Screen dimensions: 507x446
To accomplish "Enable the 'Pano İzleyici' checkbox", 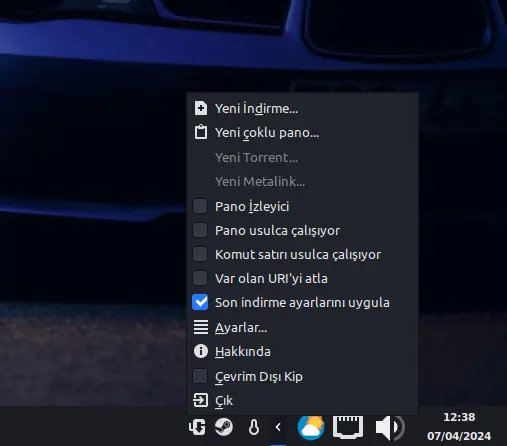I will 200,206.
